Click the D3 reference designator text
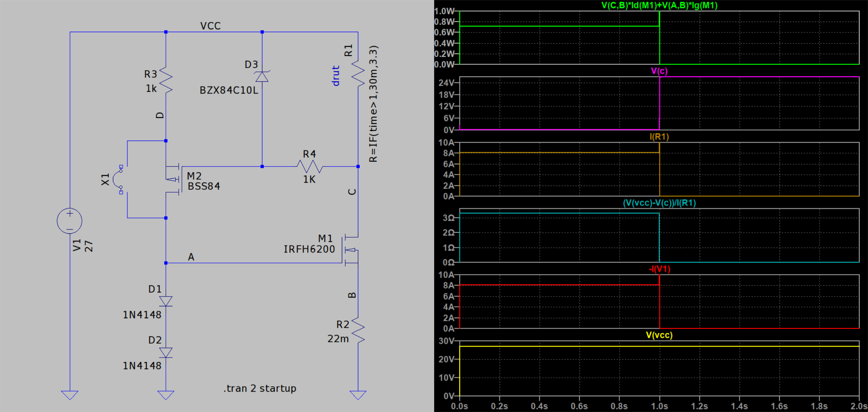Screen dimensions: 868x412 pos(251,65)
